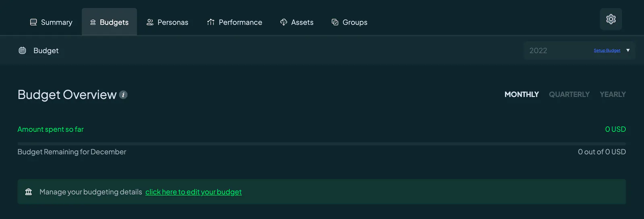Click the amount spent progress bar
Screen dimensions: 644x219
pos(322,144)
